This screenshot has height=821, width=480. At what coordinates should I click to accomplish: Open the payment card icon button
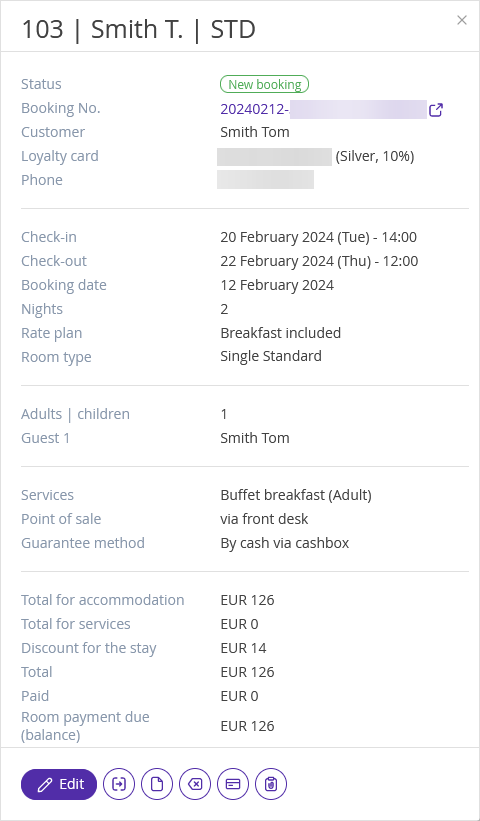click(233, 784)
